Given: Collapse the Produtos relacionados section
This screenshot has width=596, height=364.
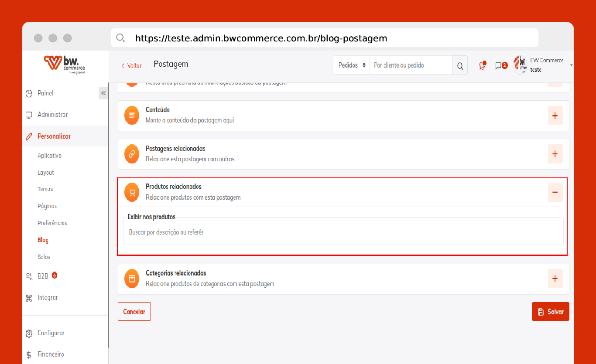Looking at the screenshot, I should pos(555,192).
